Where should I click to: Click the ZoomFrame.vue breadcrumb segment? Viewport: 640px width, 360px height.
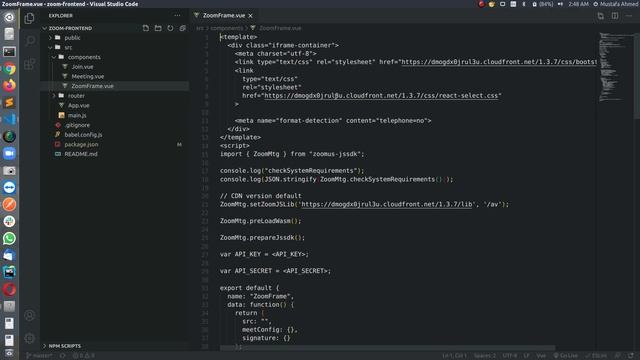click(x=280, y=28)
